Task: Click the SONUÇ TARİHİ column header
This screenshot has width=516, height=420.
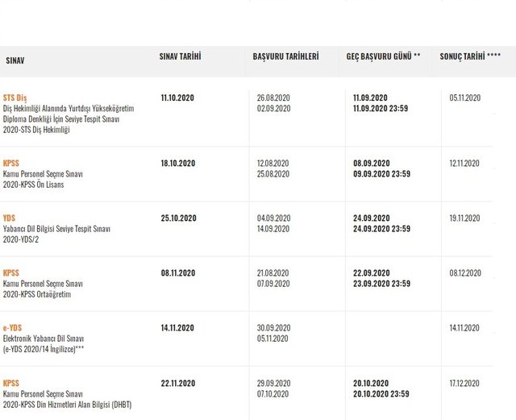Action: (x=473, y=57)
